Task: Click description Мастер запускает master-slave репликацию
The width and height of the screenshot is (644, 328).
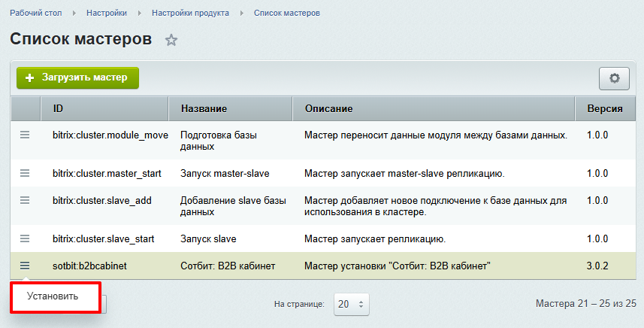Action: (x=404, y=174)
